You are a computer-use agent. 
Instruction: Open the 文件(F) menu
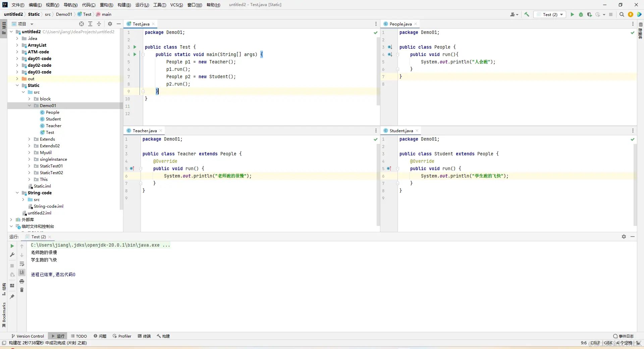click(x=18, y=5)
